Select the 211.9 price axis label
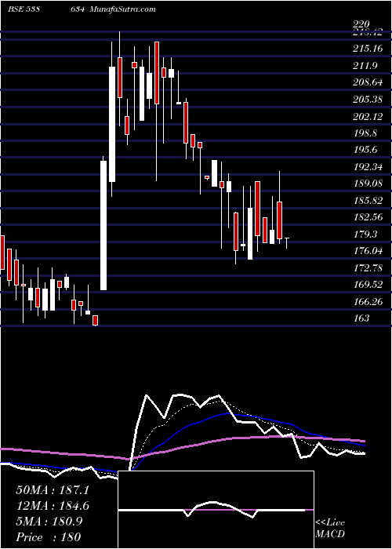This screenshot has width=392, height=549. click(365, 65)
